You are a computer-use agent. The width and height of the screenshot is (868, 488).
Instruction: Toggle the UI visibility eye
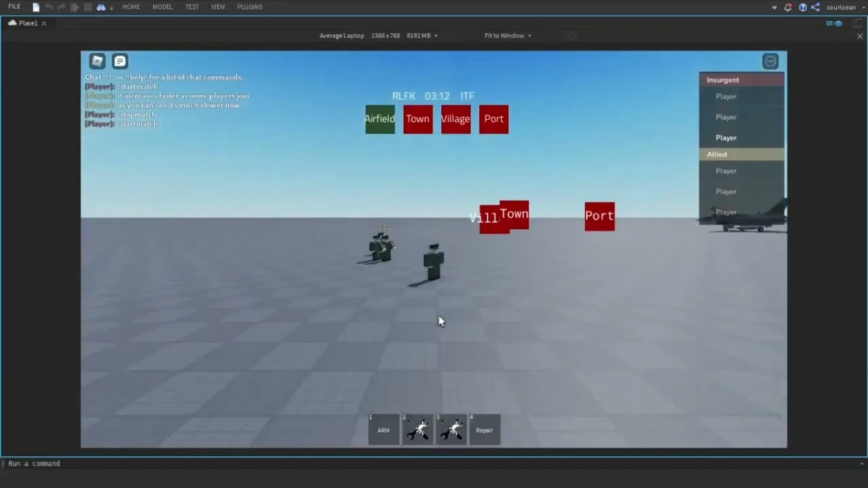click(835, 23)
